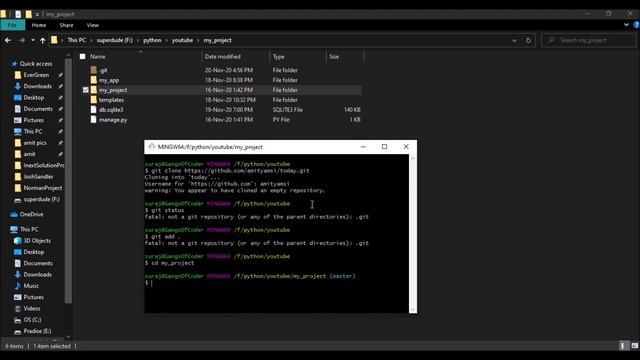Open Explorer help icon
640x360 pixels.
tap(636, 25)
